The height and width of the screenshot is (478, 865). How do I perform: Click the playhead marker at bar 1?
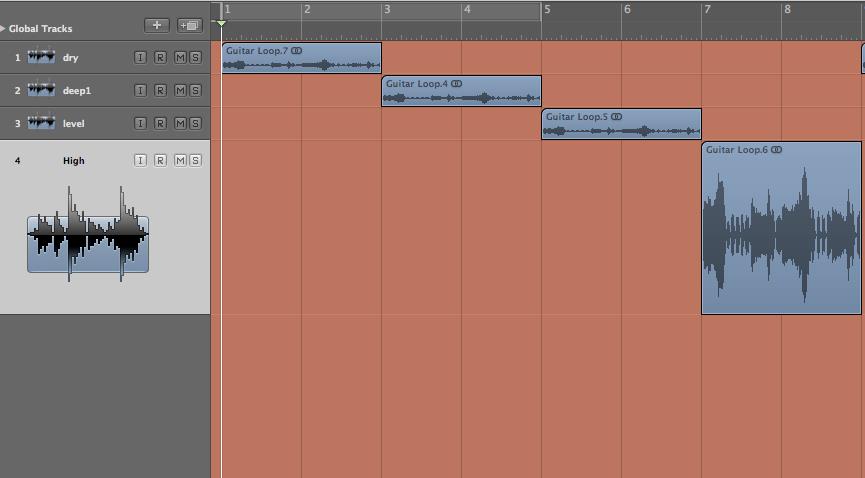(x=221, y=23)
